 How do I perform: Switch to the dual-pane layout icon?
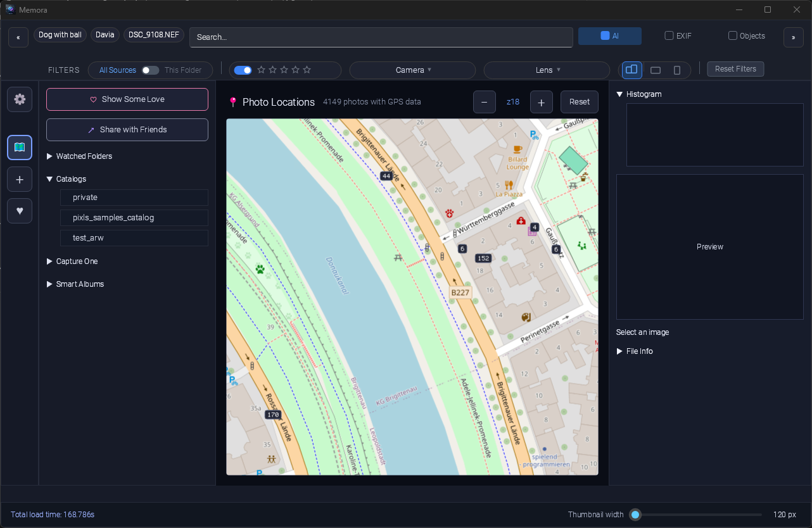632,70
